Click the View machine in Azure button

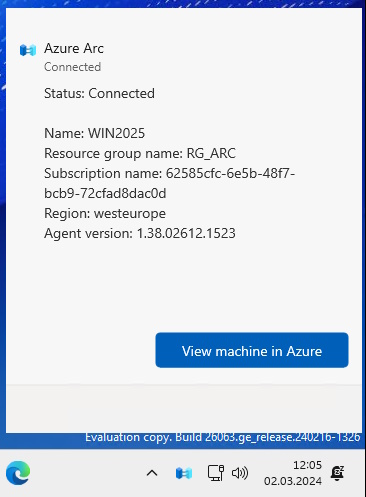(x=252, y=350)
